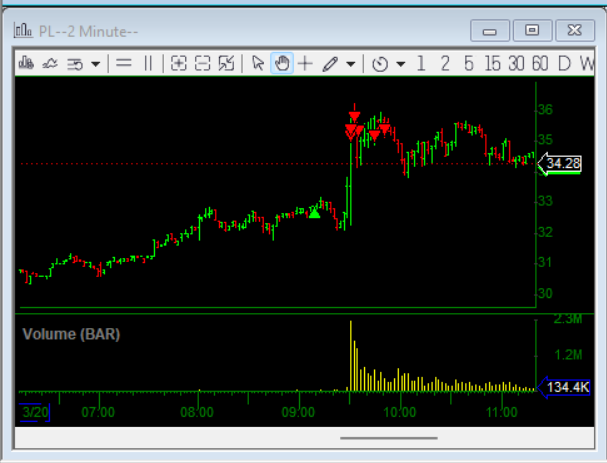Toggle the hand pan tool
607x463 pixels.
pos(282,63)
